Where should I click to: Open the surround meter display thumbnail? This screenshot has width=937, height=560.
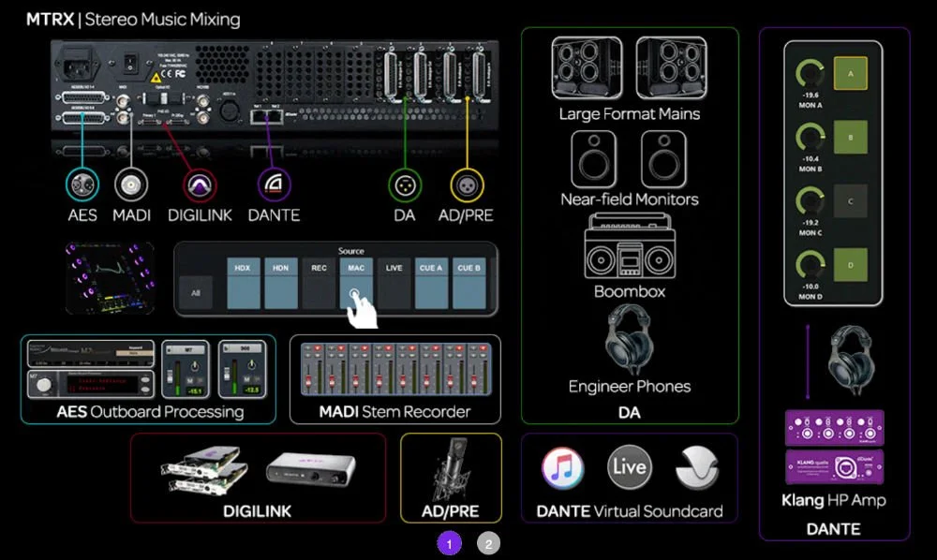(x=110, y=278)
